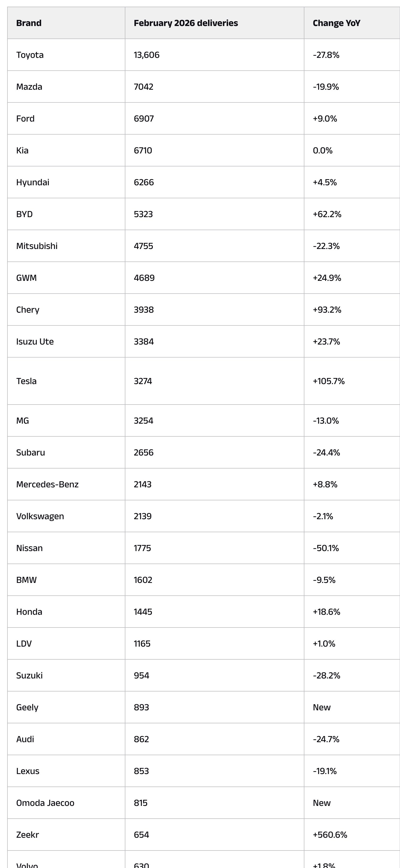Select the Mazda brand cell
400x868 pixels.
[29, 87]
